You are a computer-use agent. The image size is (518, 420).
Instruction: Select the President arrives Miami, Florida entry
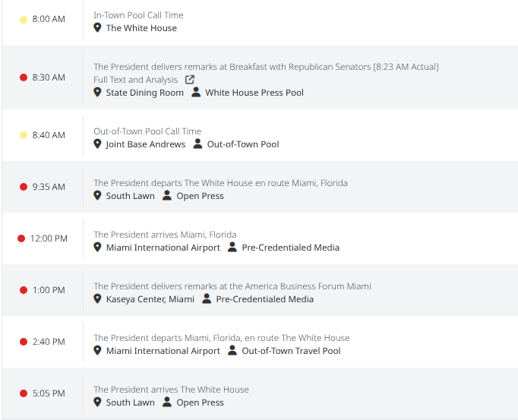tap(165, 235)
